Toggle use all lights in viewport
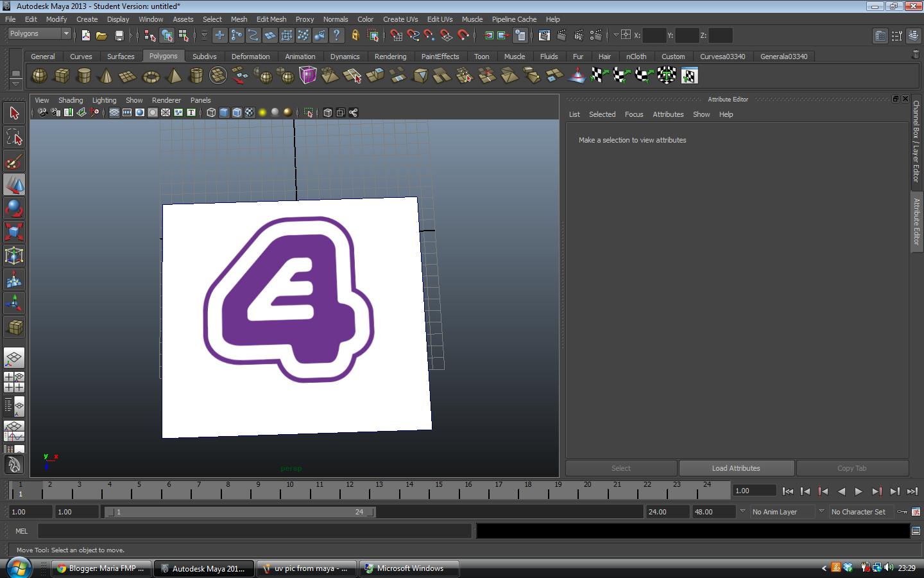This screenshot has height=578, width=924. (262, 113)
